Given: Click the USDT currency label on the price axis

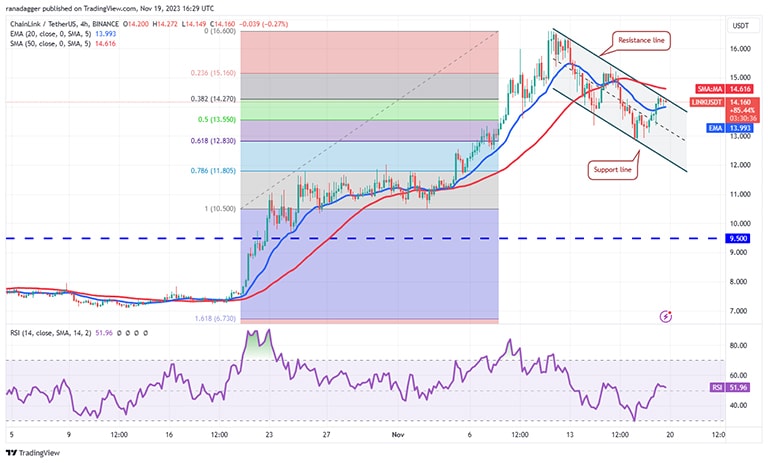Looking at the screenshot, I should click(x=740, y=26).
